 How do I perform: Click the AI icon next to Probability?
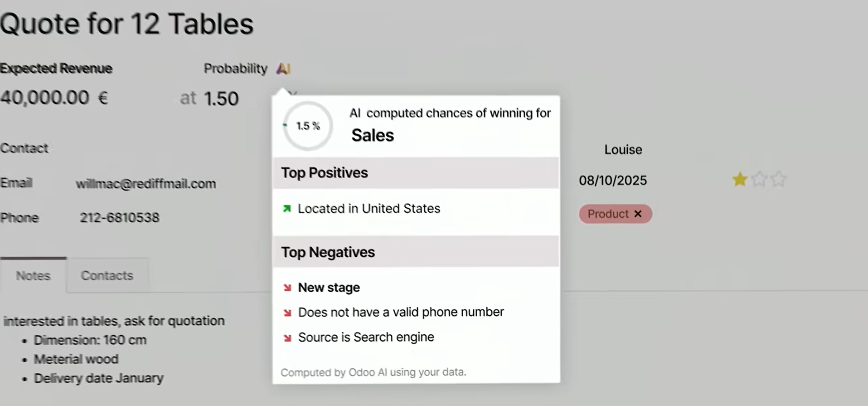(x=283, y=68)
